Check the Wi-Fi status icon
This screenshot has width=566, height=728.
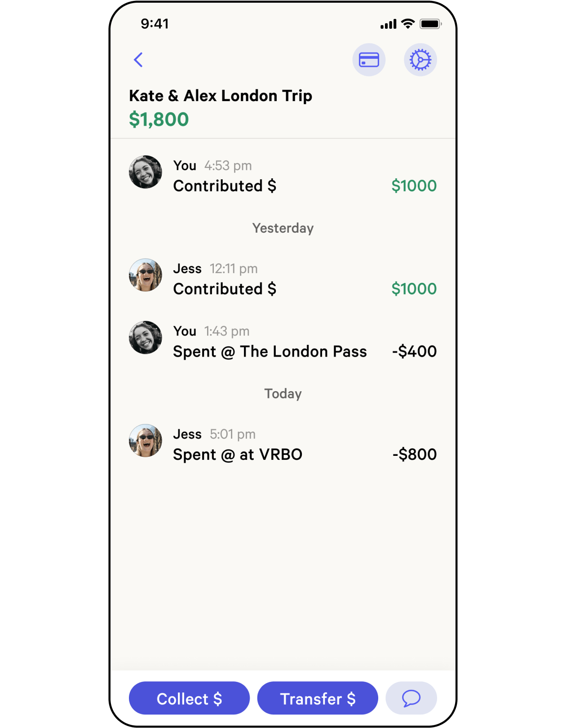tap(408, 24)
